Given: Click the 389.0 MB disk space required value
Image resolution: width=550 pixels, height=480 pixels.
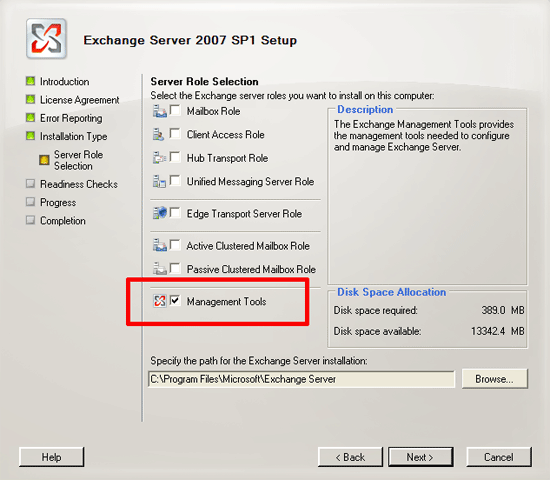Looking at the screenshot, I should 503,310.
